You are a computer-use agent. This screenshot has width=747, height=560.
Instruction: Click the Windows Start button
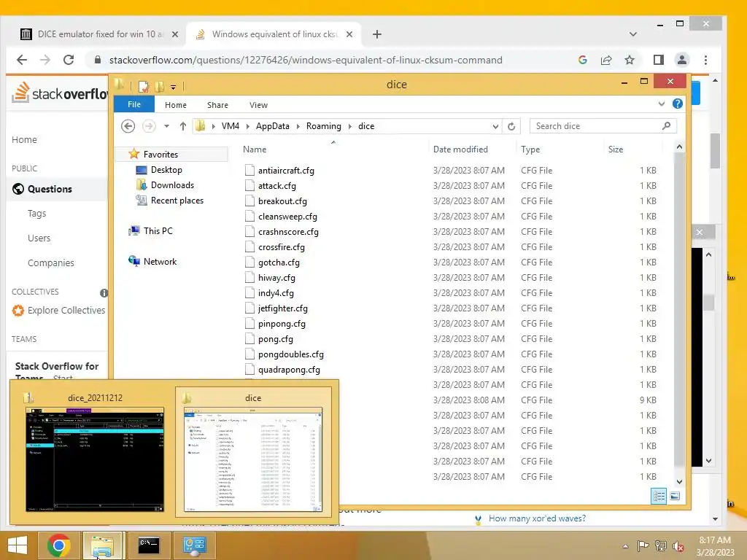(18, 545)
